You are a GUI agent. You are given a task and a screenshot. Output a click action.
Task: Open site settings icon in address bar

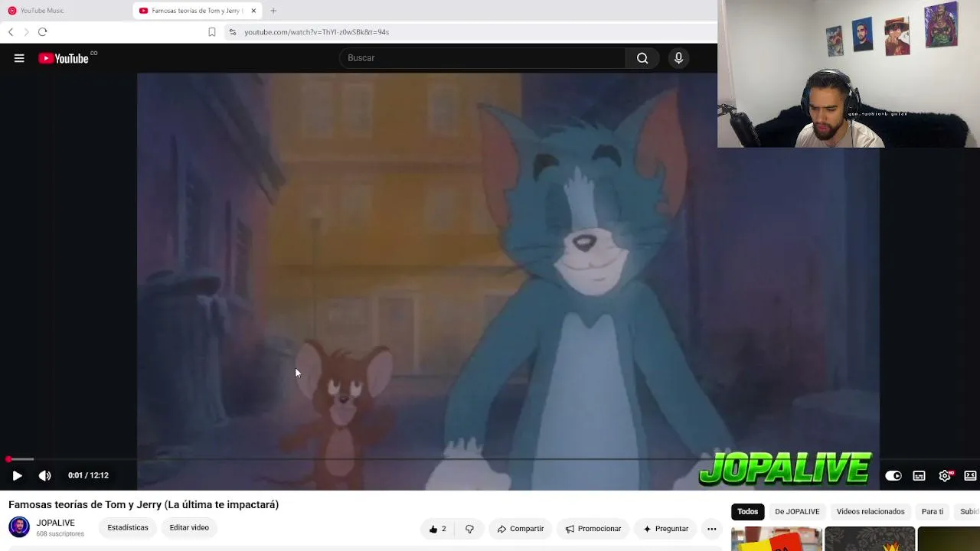pyautogui.click(x=233, y=32)
